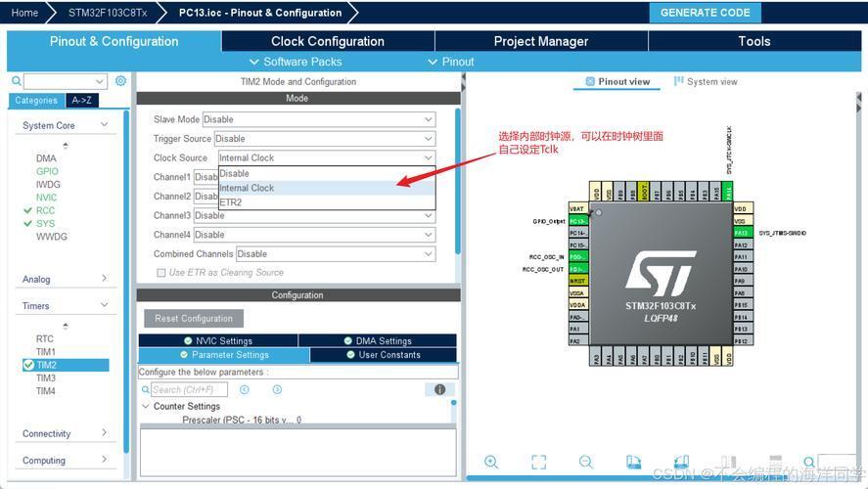The image size is (868, 489).
Task: Zoom out of the pinout view
Action: [x=585, y=462]
